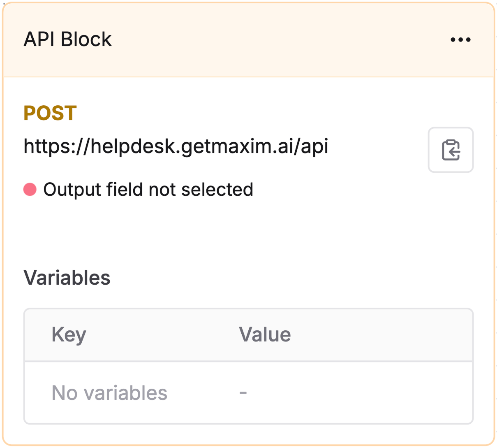Click the Value column header
The width and height of the screenshot is (497, 448).
(265, 334)
